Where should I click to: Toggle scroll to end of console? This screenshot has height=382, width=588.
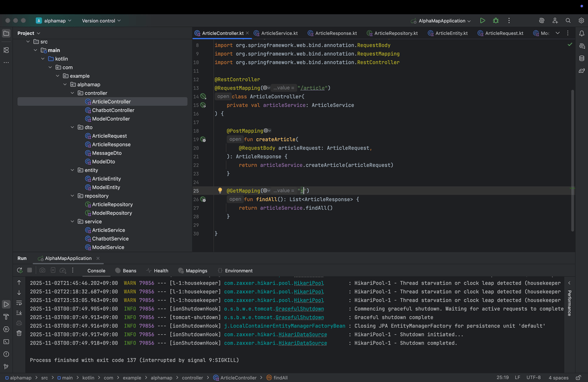coord(19,313)
